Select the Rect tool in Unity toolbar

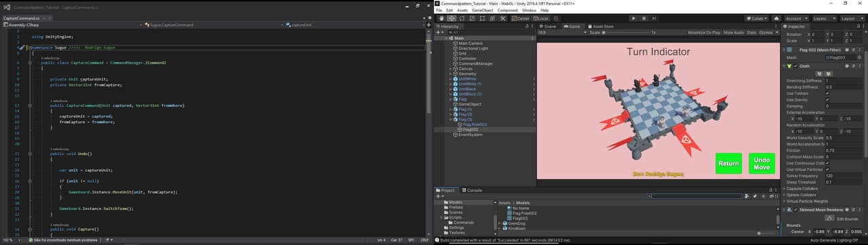482,18
